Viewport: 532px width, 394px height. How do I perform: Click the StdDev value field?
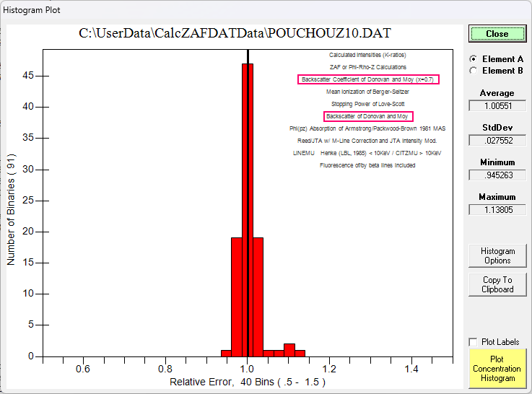[x=497, y=140]
